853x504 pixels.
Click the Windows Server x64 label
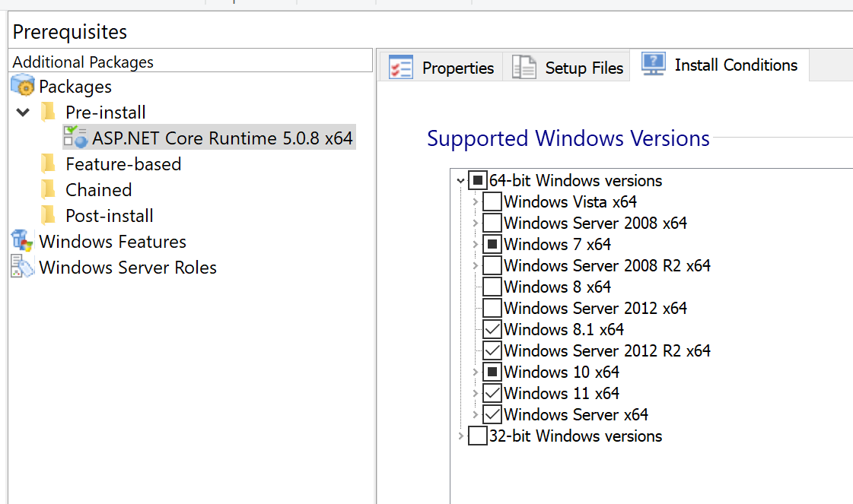pos(576,414)
